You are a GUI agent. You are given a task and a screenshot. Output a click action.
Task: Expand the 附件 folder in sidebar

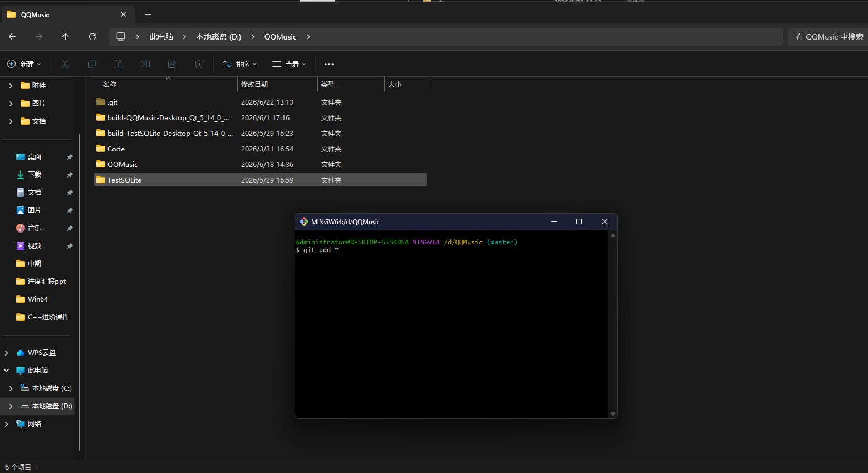coord(11,86)
